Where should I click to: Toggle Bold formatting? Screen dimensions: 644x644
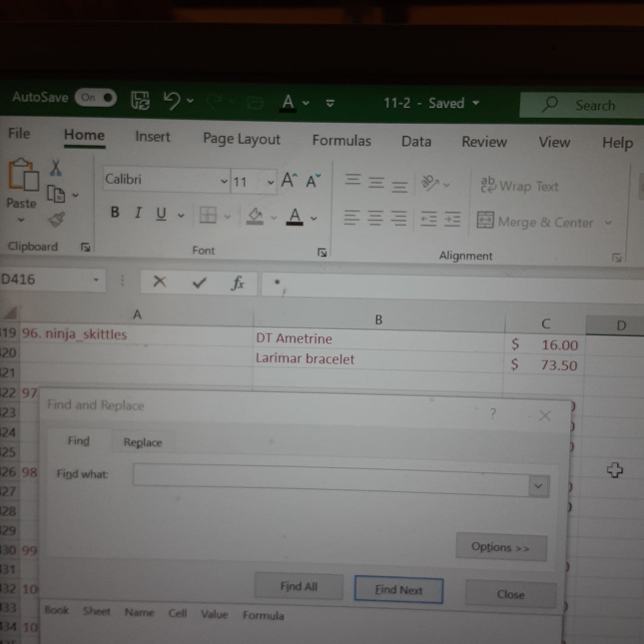[115, 212]
